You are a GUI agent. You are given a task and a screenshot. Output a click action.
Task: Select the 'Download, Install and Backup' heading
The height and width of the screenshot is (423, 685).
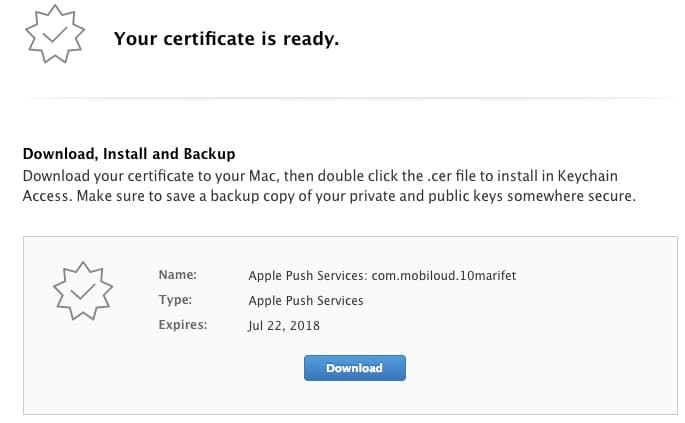click(x=129, y=154)
